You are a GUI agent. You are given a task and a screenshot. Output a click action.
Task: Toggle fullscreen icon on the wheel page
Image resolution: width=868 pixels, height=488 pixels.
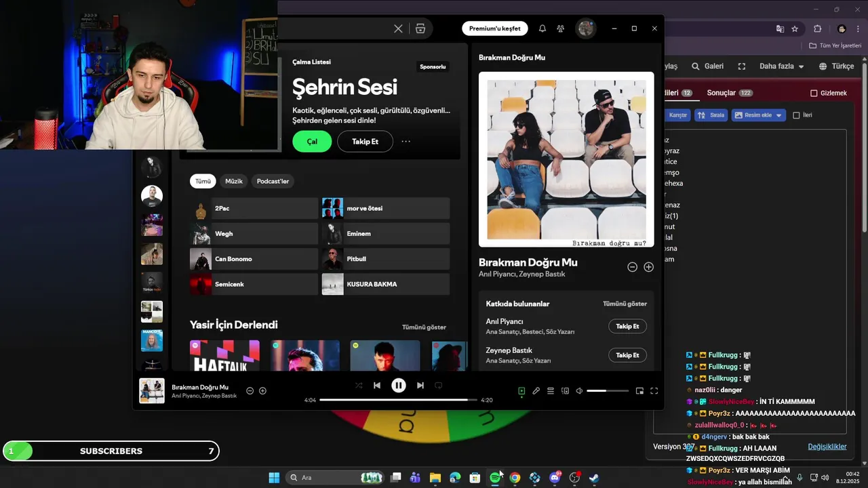[x=741, y=66]
